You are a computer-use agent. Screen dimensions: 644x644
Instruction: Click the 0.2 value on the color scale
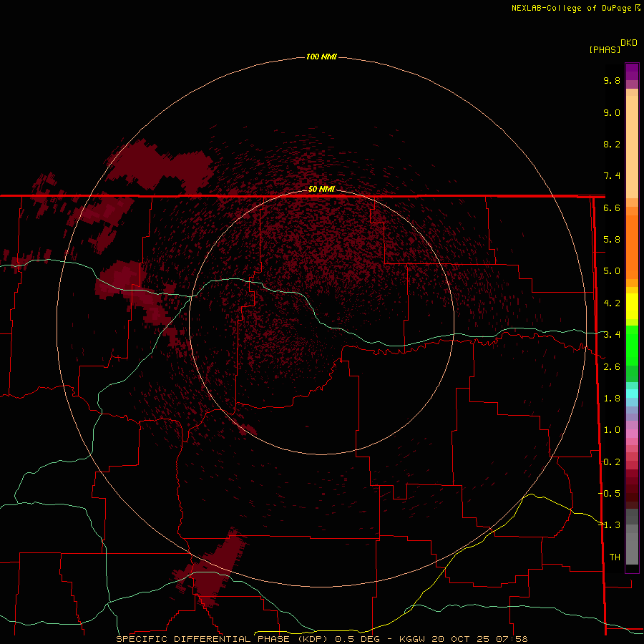pos(612,462)
